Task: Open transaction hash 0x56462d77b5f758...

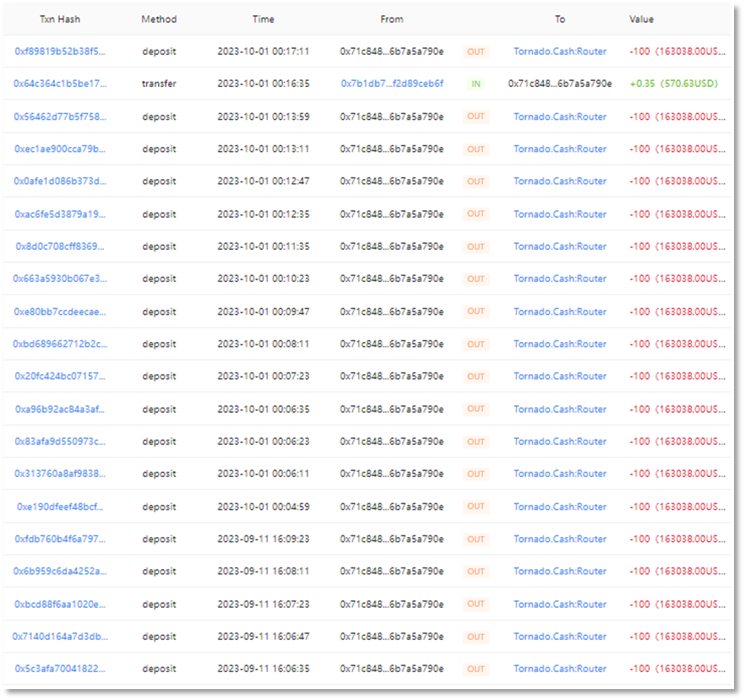Action: coord(60,117)
